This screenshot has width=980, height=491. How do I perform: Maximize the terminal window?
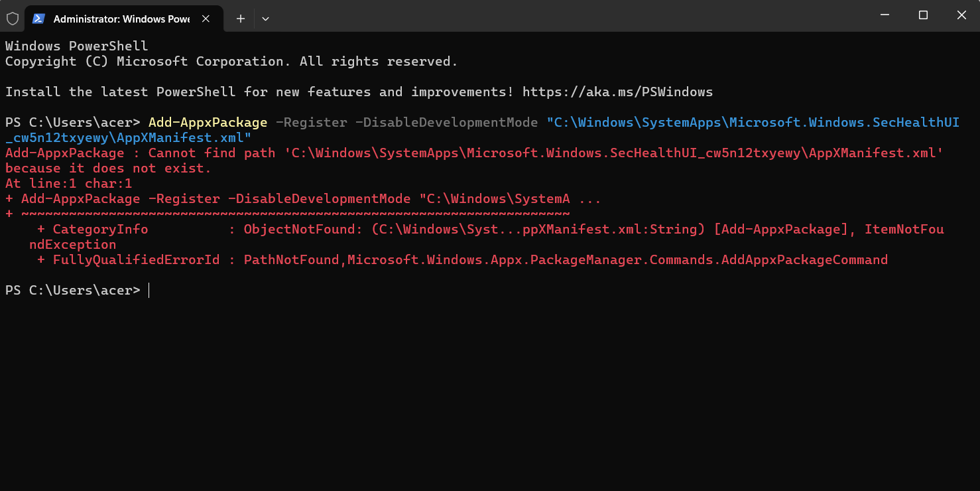click(x=923, y=15)
